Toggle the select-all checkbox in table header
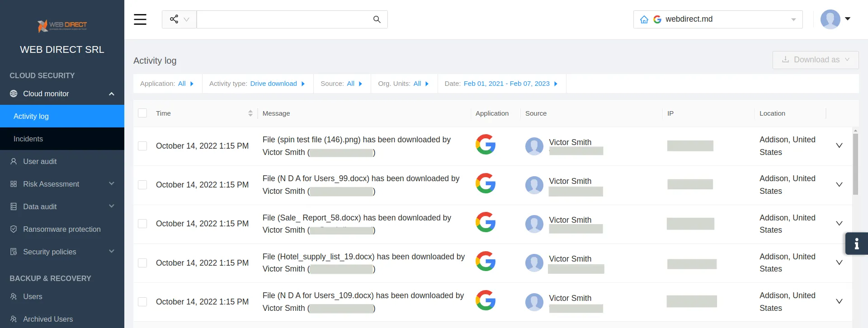 tap(142, 113)
